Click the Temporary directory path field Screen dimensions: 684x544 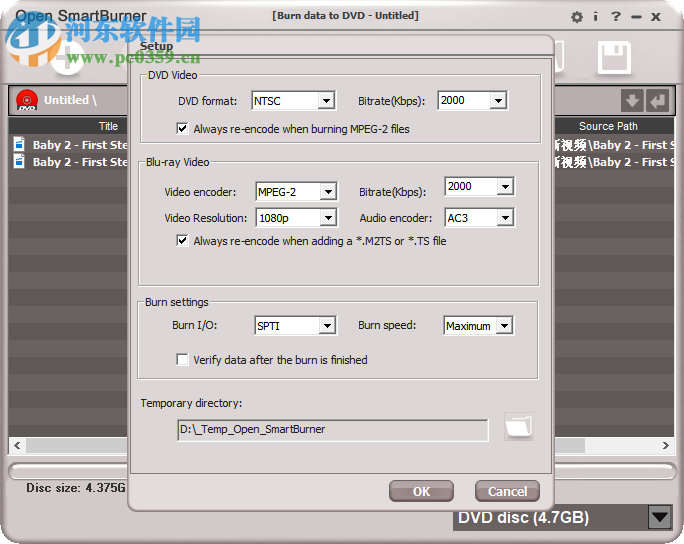click(333, 430)
